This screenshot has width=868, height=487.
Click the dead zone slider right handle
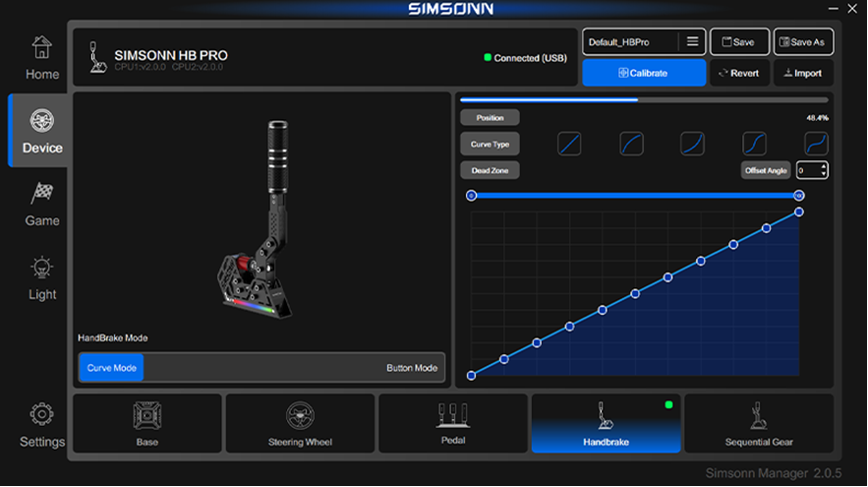798,196
